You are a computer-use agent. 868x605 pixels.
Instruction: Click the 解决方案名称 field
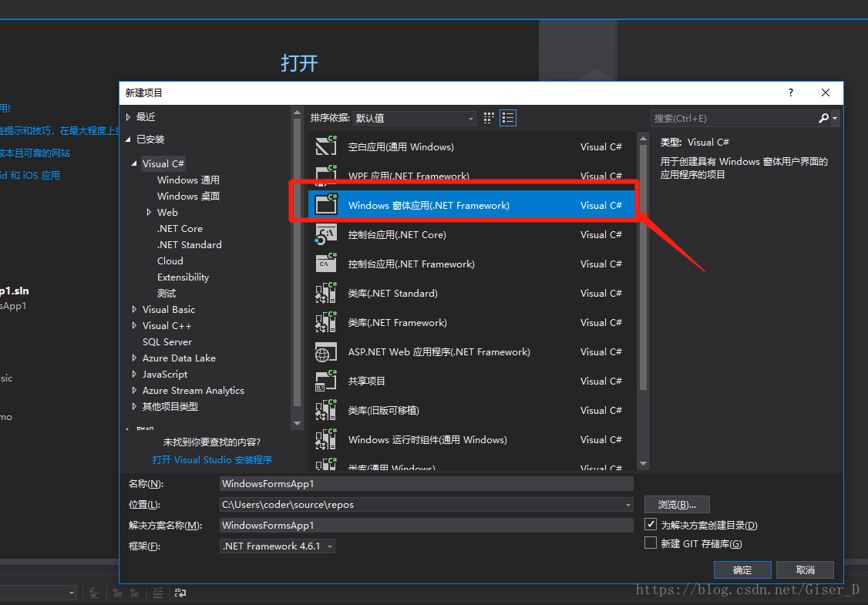pyautogui.click(x=426, y=526)
